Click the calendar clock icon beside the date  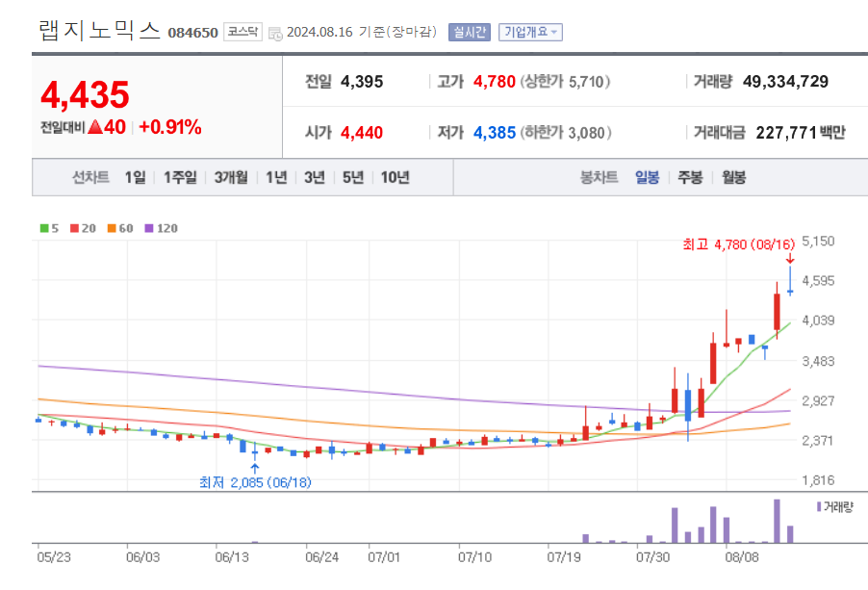click(277, 30)
